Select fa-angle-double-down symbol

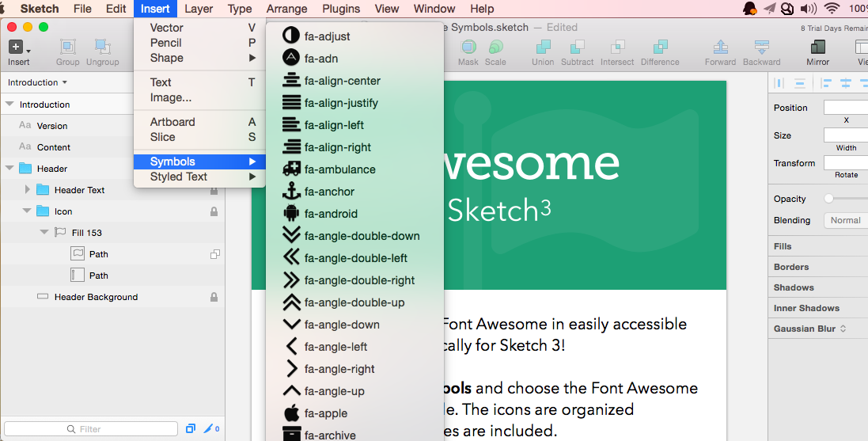(x=354, y=235)
